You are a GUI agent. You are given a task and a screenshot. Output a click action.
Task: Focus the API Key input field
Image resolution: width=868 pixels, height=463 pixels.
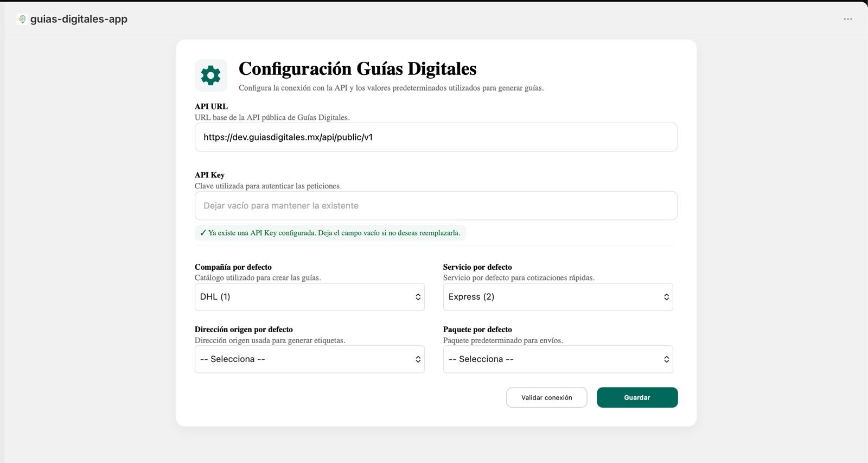[436, 206]
